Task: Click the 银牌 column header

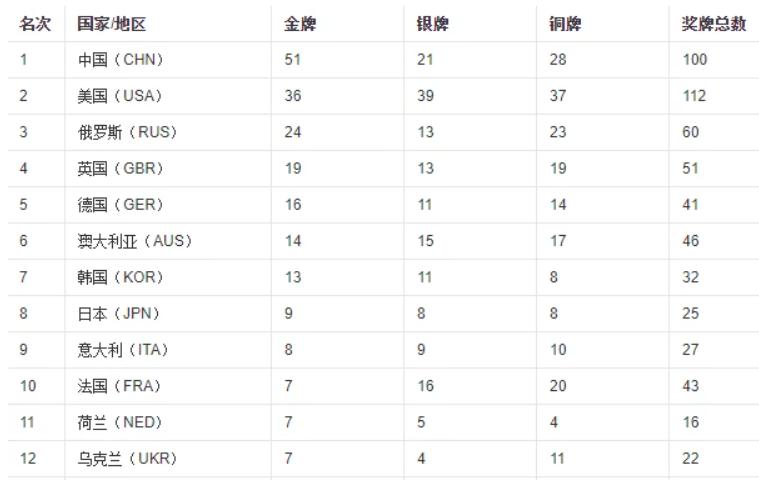Action: (x=433, y=24)
